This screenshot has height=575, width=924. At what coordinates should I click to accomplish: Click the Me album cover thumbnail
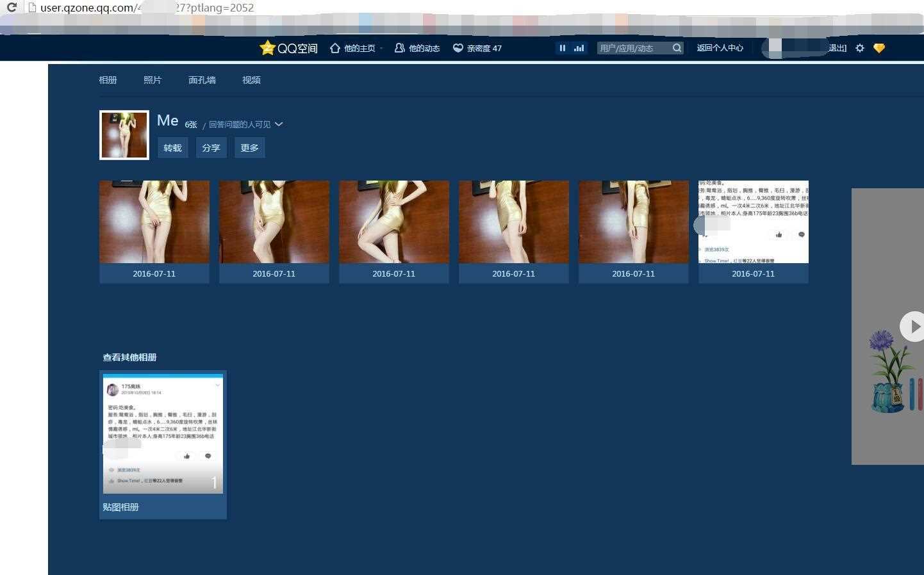[x=124, y=135]
